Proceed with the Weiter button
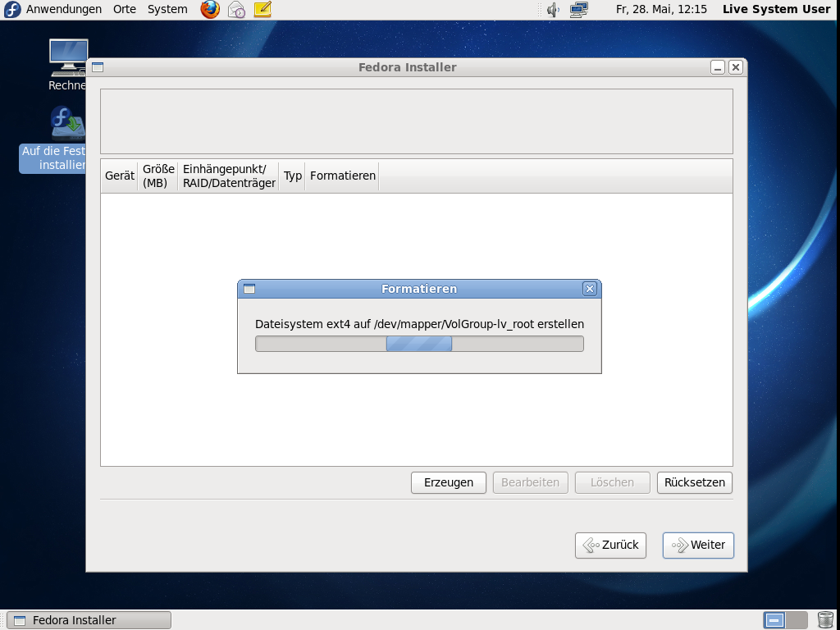Screen dimensions: 840x630 point(698,545)
